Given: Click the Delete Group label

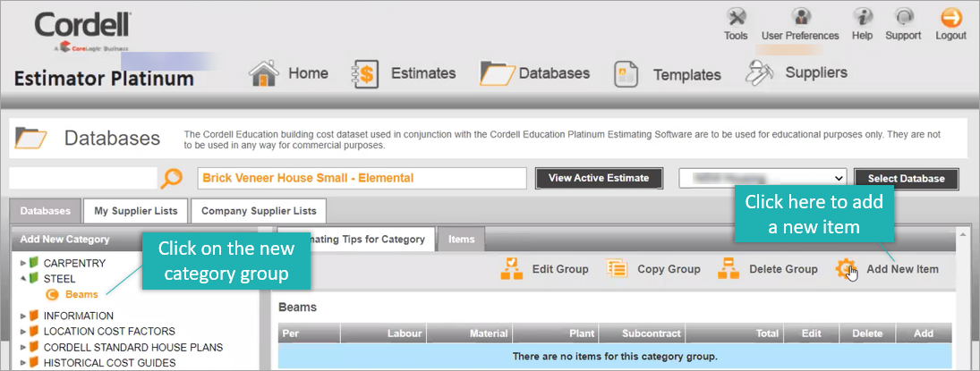Looking at the screenshot, I should 783,269.
